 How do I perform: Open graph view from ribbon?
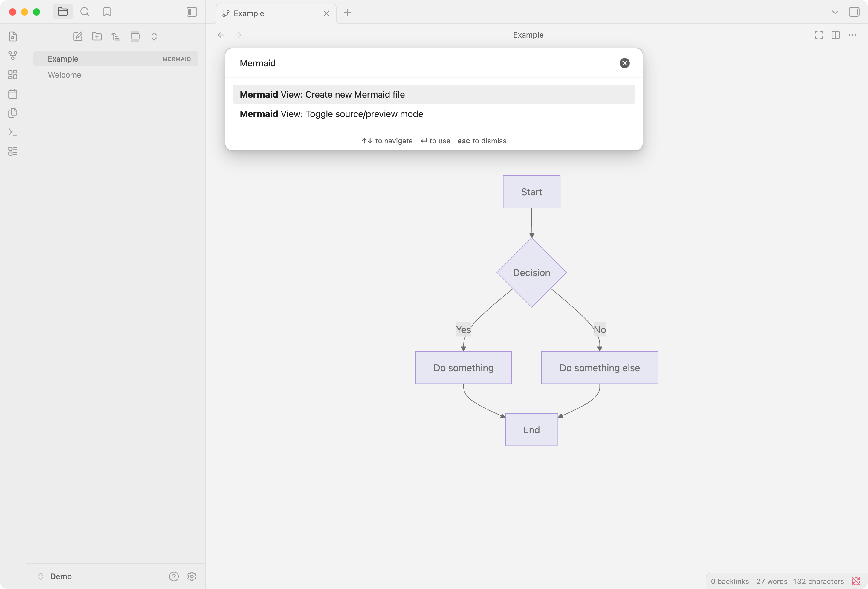point(13,56)
